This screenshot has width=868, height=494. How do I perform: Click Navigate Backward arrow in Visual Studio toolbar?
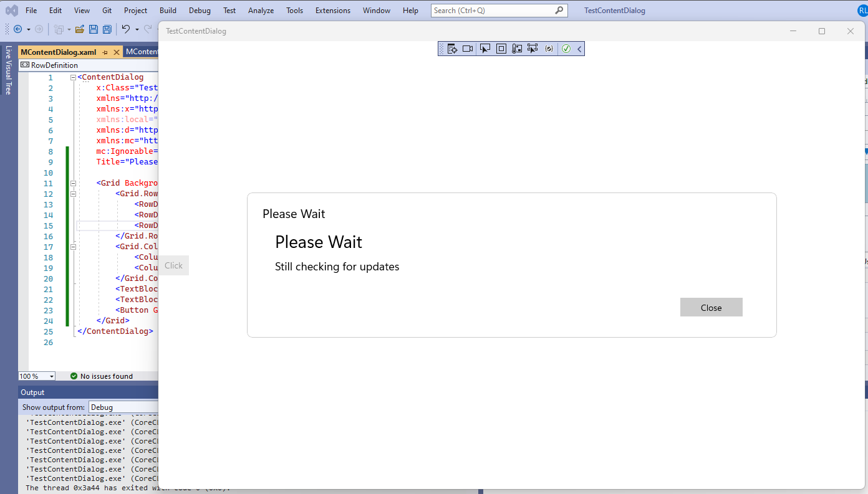pyautogui.click(x=17, y=29)
